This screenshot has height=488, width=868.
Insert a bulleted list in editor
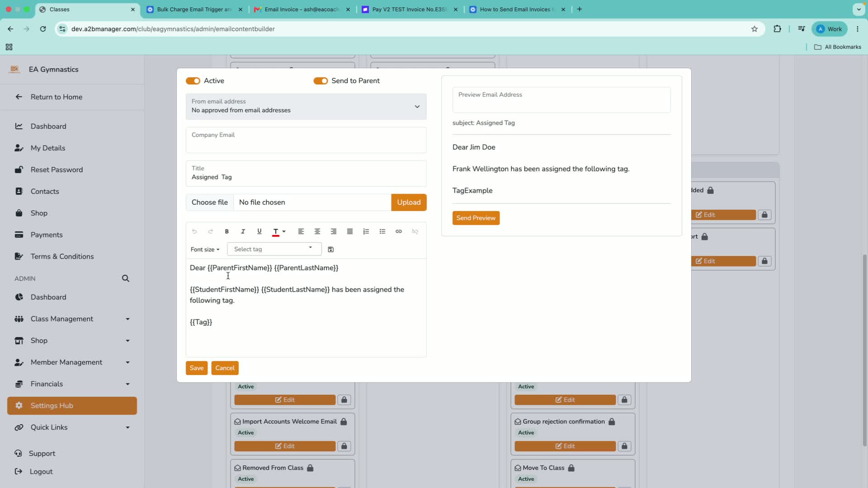coord(382,231)
